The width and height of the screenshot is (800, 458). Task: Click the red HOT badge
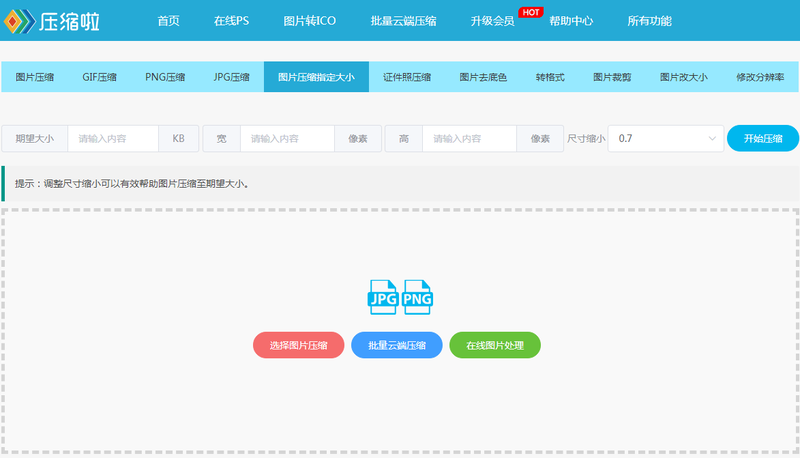(531, 12)
